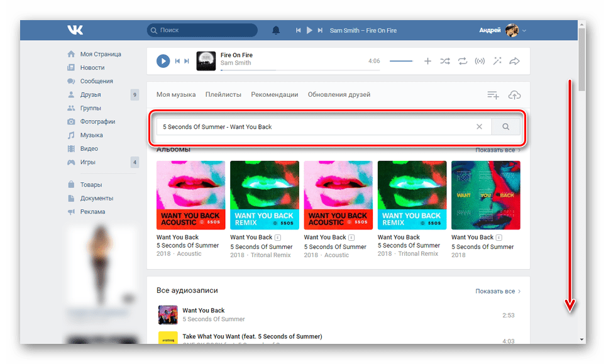Click Андрей user avatar
This screenshot has width=606, height=364.
point(512,30)
